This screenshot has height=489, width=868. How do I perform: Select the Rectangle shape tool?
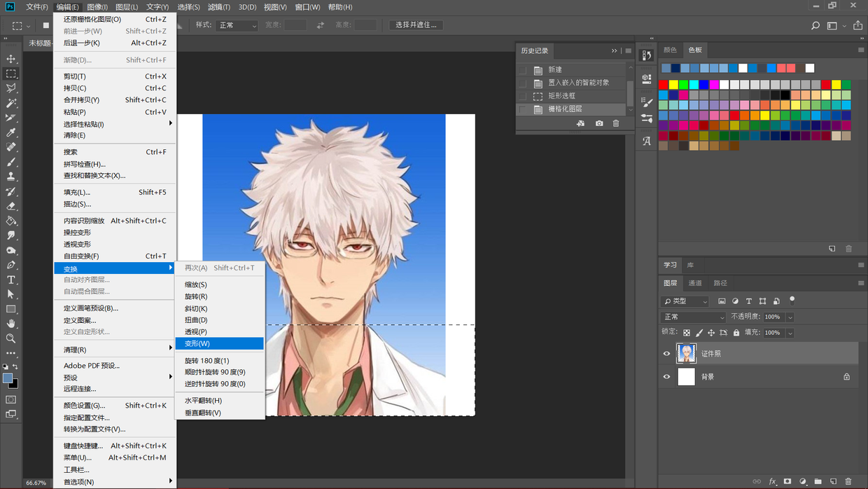11,309
